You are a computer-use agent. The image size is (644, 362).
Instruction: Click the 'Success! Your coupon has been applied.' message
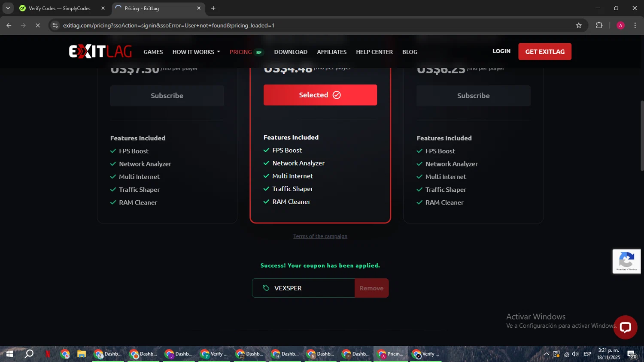pyautogui.click(x=320, y=265)
